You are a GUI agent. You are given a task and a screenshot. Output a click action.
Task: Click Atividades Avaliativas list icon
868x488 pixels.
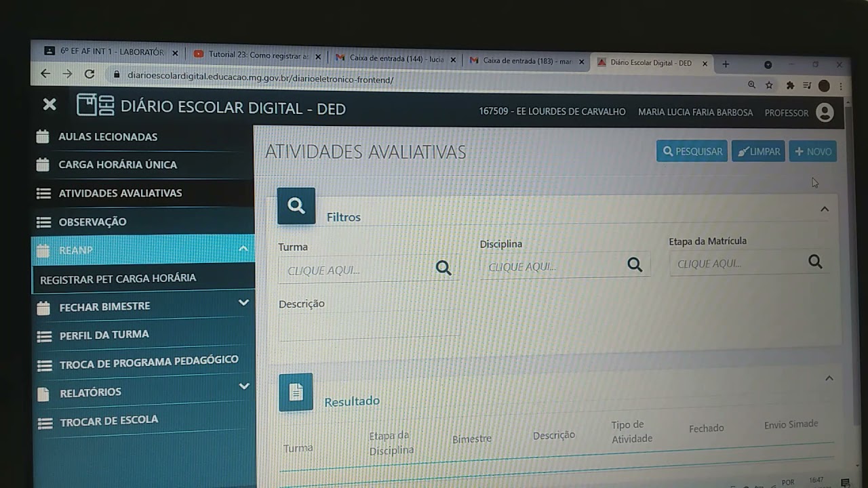[x=43, y=193]
